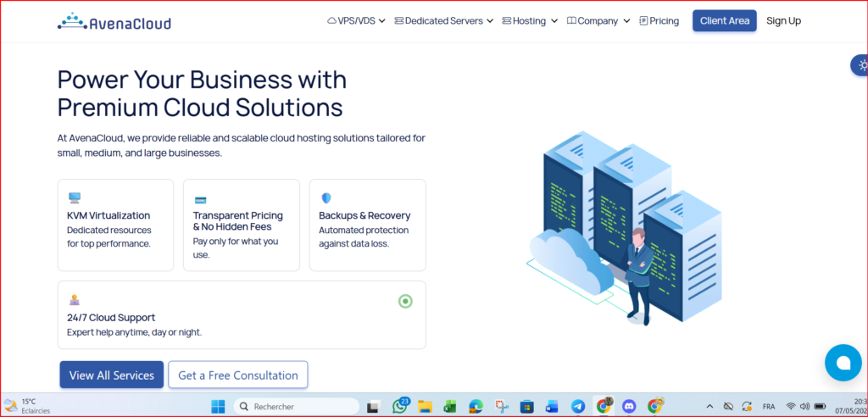
Task: Click the Rechercher taskbar search box
Action: (x=296, y=407)
